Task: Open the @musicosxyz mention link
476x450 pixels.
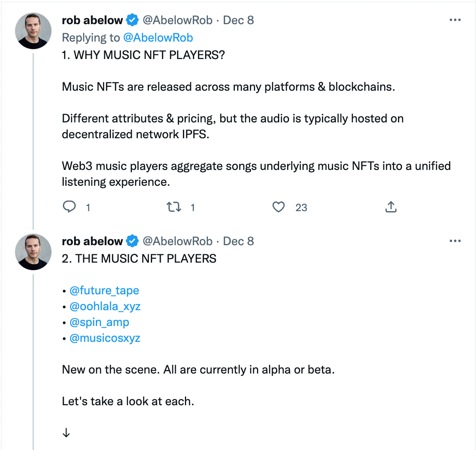Action: pos(105,338)
